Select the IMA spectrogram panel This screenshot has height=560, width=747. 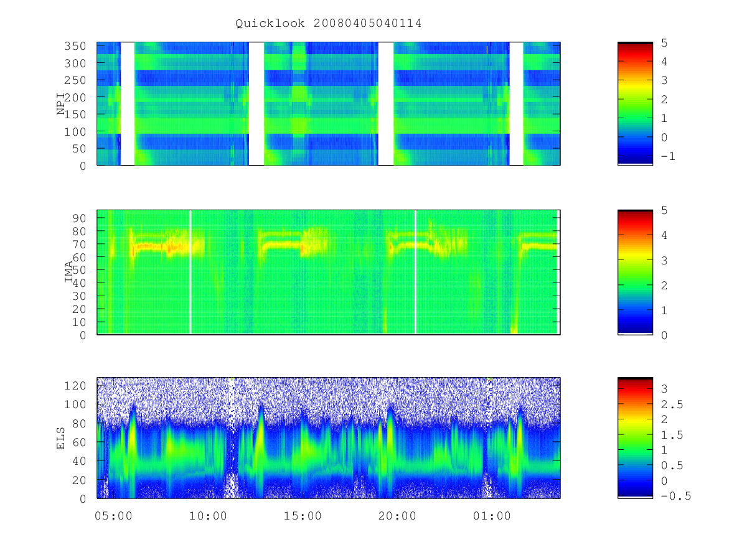tap(329, 272)
